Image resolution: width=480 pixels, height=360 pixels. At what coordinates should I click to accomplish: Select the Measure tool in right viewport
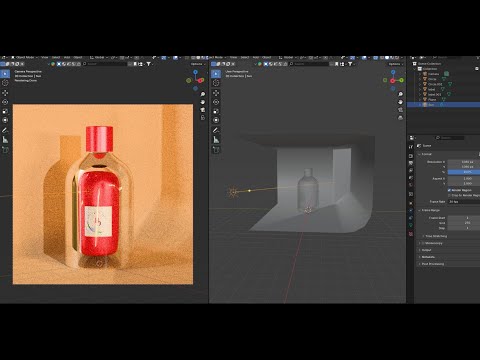click(216, 140)
